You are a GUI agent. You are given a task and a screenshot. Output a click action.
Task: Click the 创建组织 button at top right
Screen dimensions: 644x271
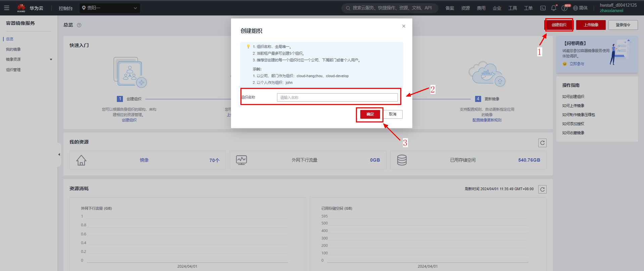559,25
